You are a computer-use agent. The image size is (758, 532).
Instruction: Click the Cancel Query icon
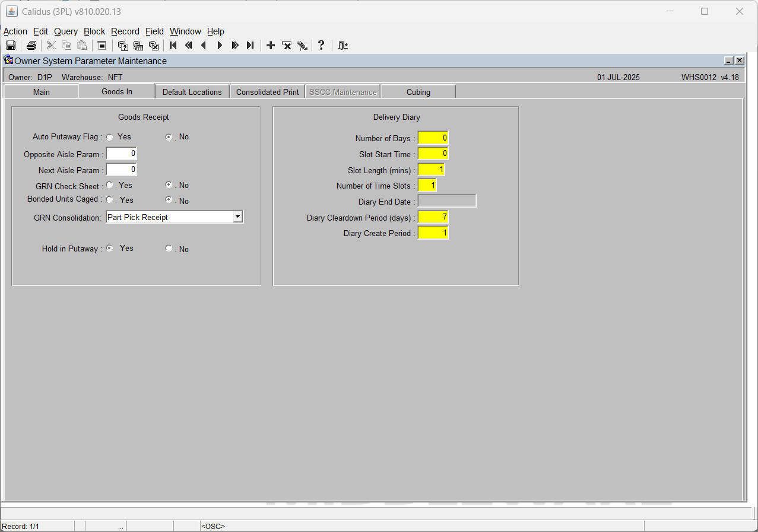154,45
